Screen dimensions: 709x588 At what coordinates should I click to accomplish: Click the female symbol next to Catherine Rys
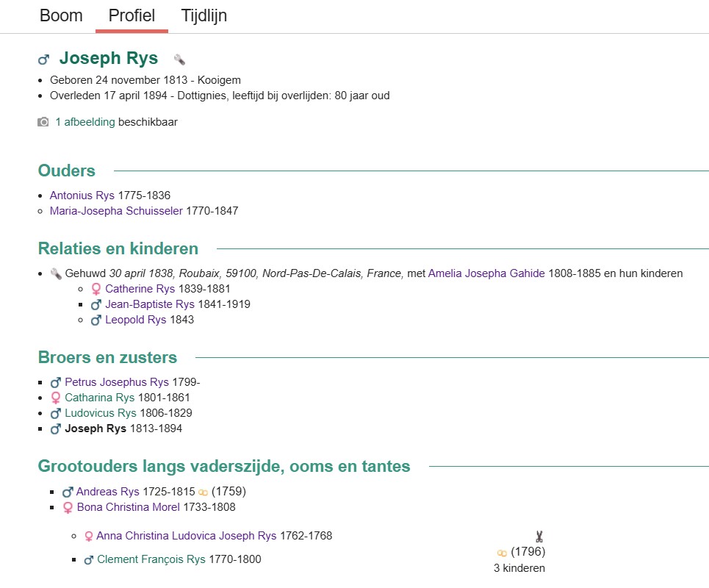(x=96, y=289)
